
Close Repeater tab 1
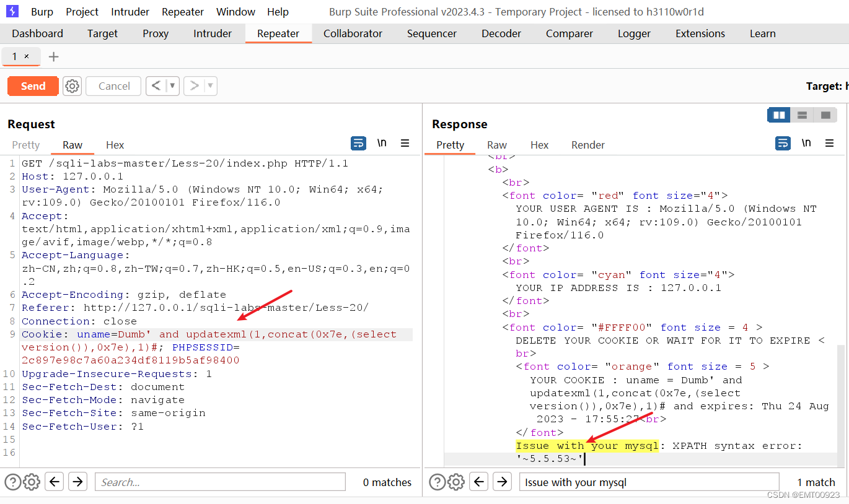[27, 56]
